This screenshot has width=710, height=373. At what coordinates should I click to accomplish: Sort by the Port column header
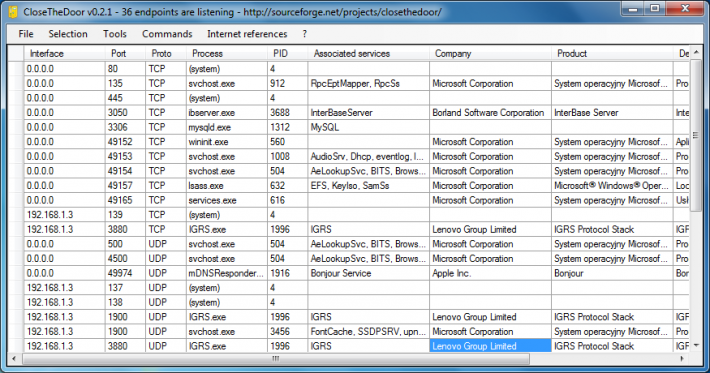pos(125,53)
